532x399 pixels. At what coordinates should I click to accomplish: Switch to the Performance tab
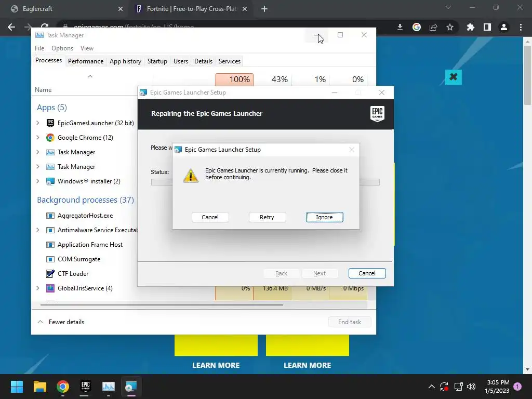pyautogui.click(x=86, y=61)
